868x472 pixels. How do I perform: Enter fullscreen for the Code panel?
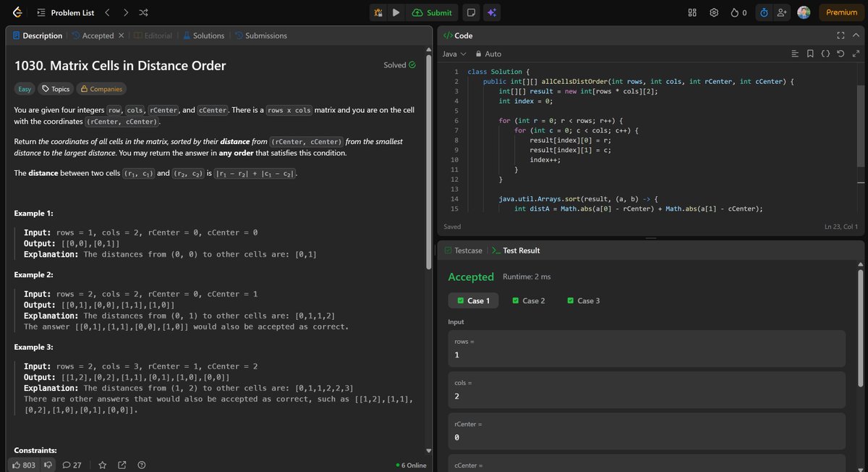(x=841, y=35)
